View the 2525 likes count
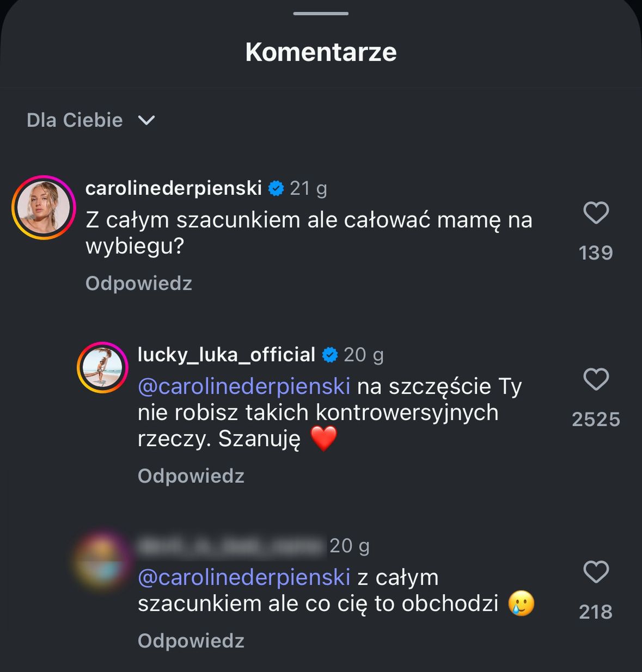Screen dimensions: 642x672 point(596,420)
